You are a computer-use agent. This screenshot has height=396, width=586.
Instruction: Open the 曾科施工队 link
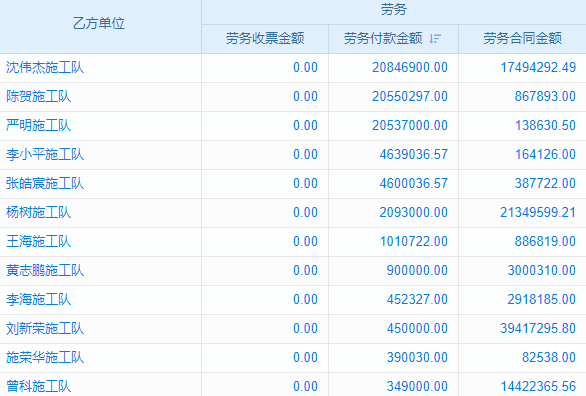point(38,387)
